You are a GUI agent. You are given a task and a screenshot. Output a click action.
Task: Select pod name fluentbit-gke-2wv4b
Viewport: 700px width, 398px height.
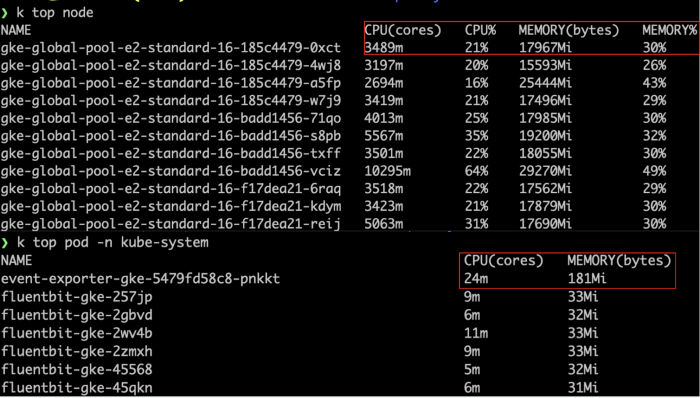77,333
